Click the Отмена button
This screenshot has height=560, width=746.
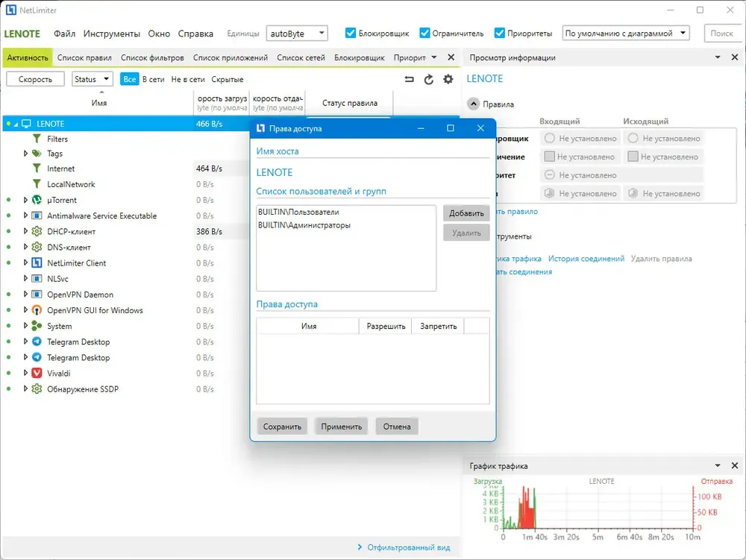tap(397, 427)
